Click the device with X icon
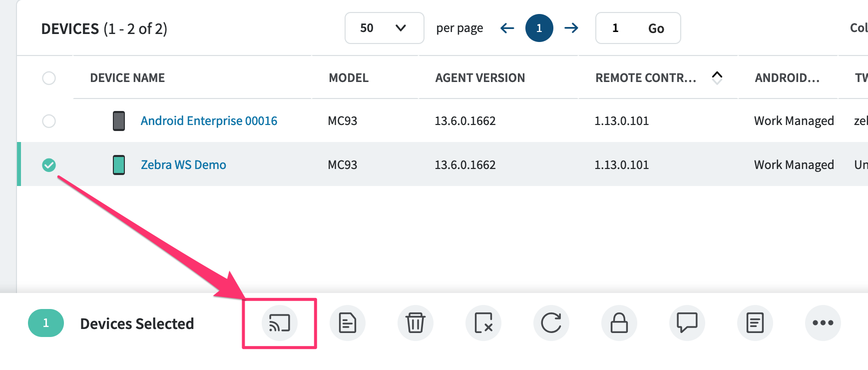The width and height of the screenshot is (868, 370). (x=483, y=323)
